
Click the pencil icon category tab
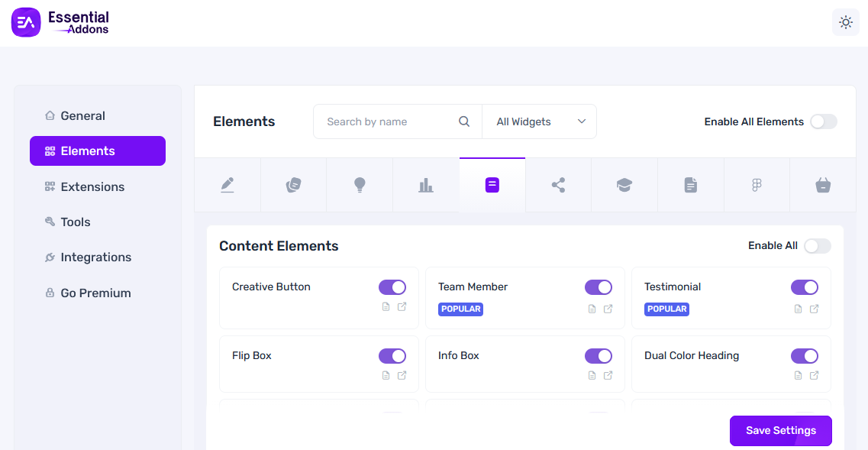[x=227, y=185]
